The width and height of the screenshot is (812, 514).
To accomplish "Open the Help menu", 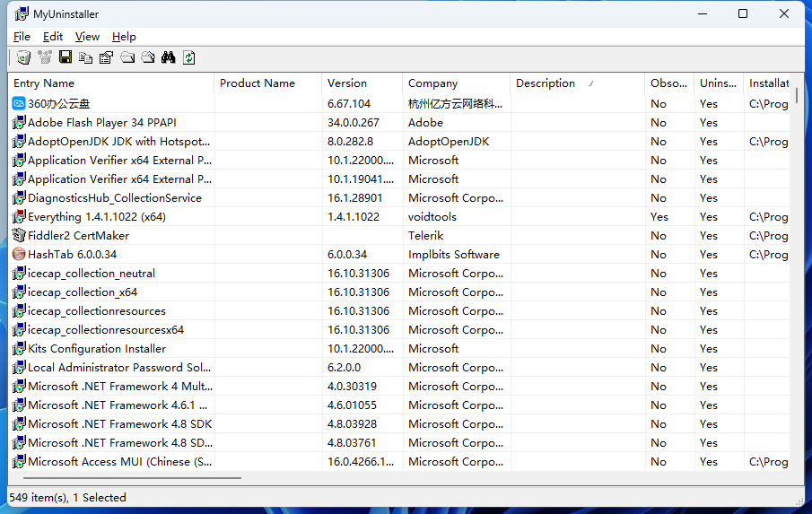I will pyautogui.click(x=124, y=37).
